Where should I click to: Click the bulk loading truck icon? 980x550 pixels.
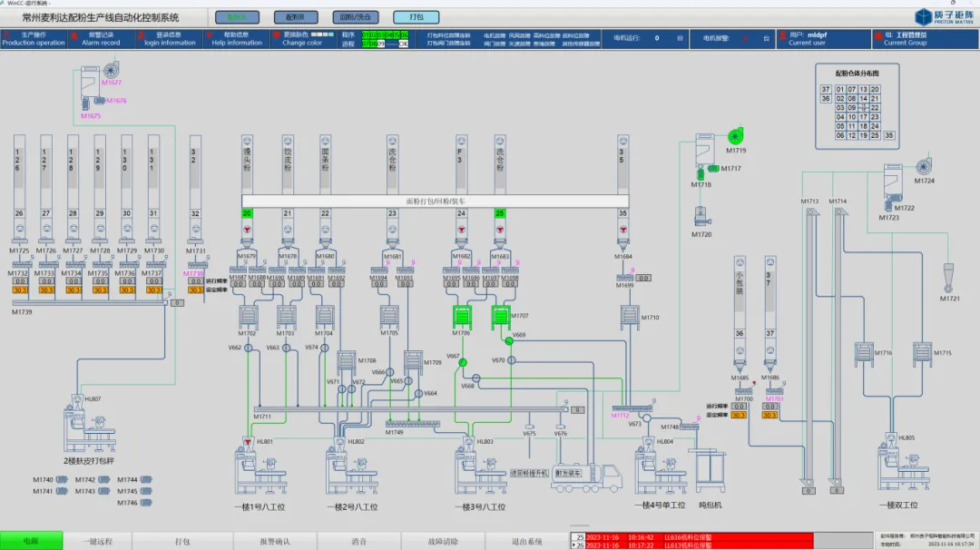(587, 478)
